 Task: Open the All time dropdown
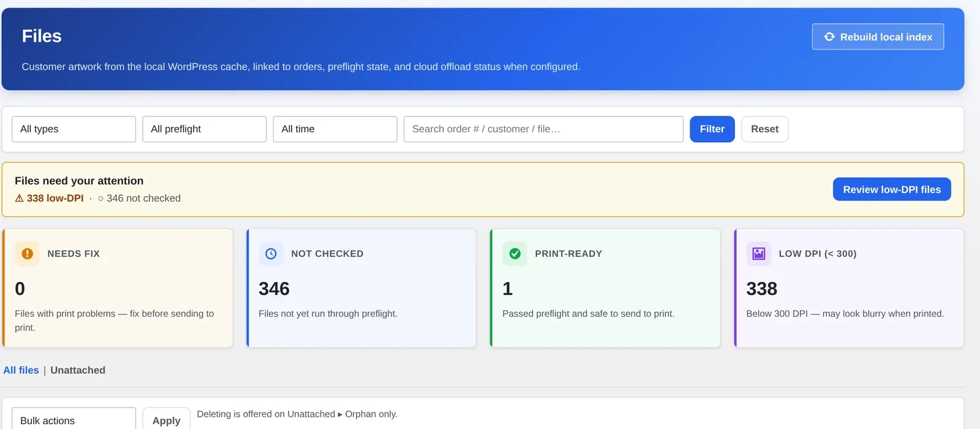[x=335, y=129]
